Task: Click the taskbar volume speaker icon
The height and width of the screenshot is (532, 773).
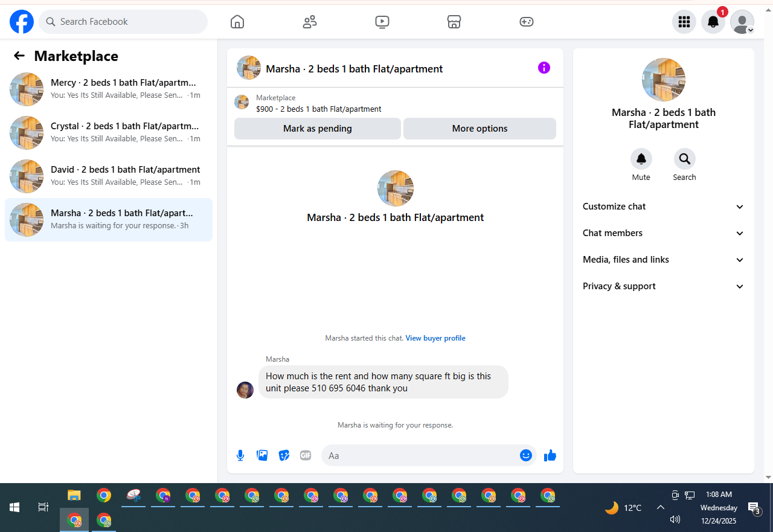Action: pyautogui.click(x=675, y=519)
